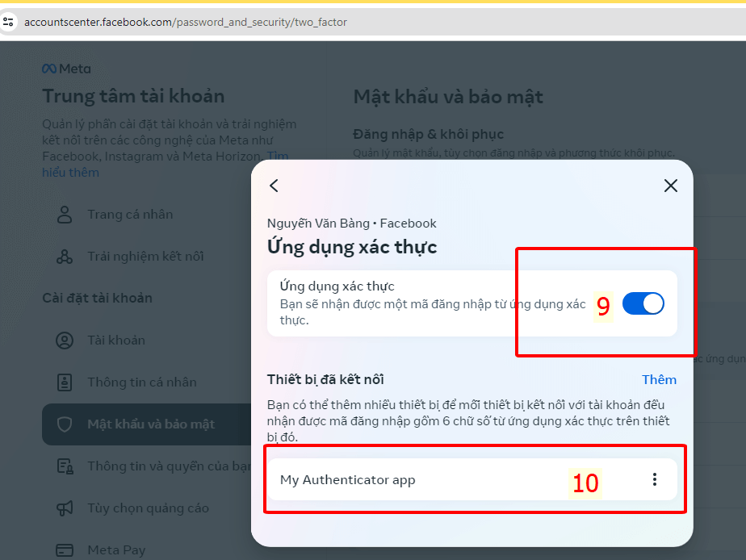Click the back arrow in the dialog
The width and height of the screenshot is (746, 560).
274,186
